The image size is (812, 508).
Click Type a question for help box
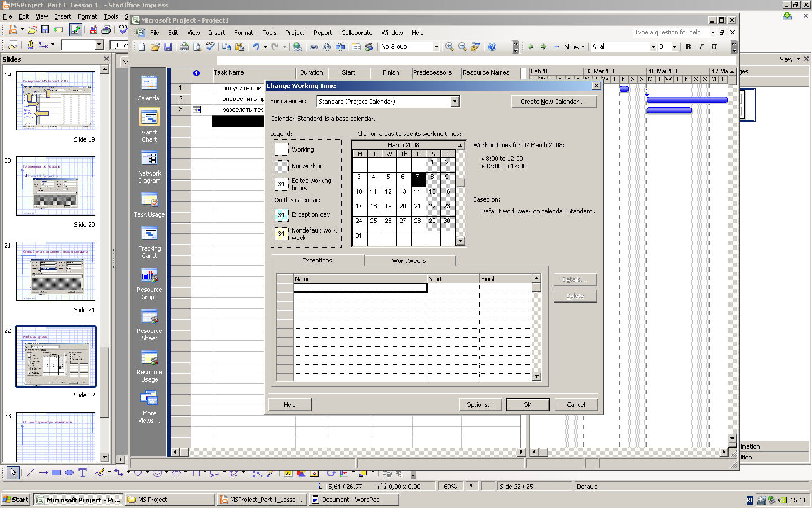[x=670, y=32]
